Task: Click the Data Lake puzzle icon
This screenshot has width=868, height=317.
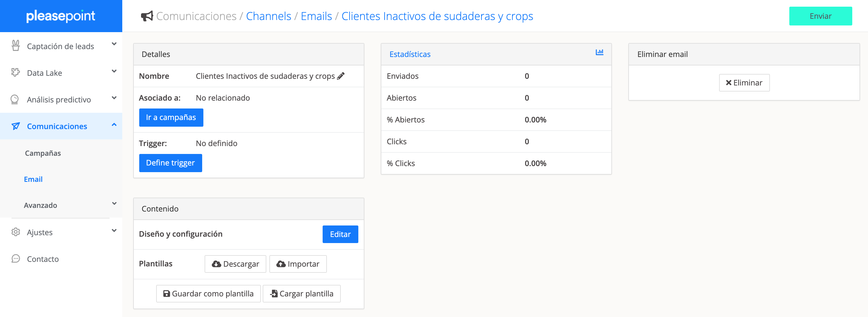Action: (x=15, y=72)
